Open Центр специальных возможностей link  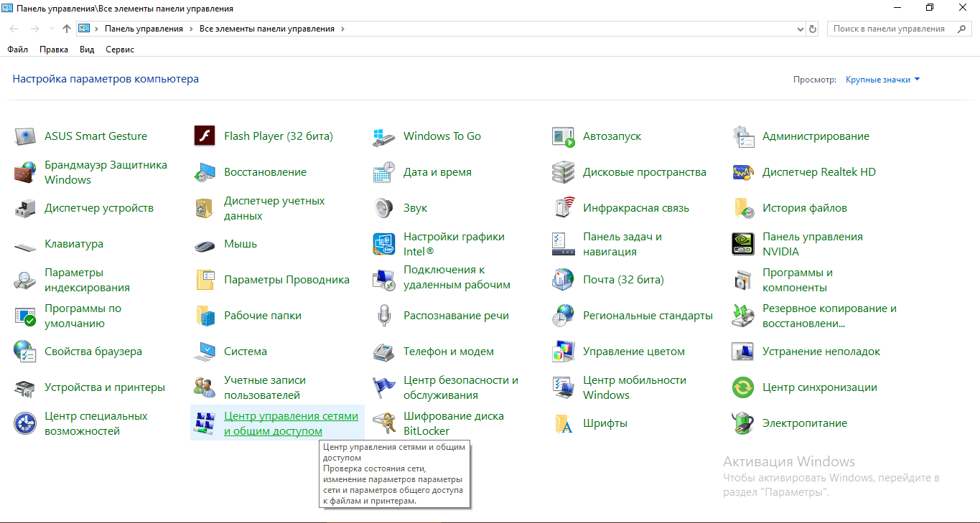point(96,423)
